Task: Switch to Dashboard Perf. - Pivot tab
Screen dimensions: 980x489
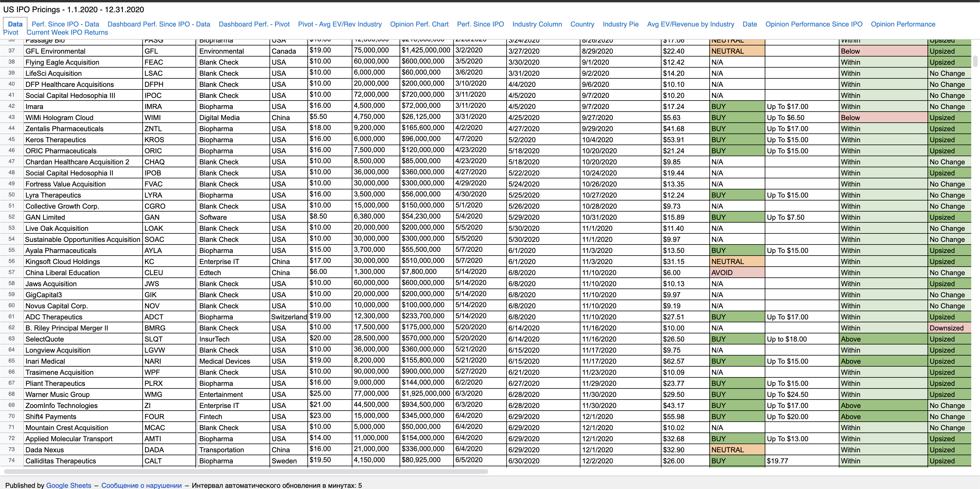Action: pyautogui.click(x=254, y=24)
